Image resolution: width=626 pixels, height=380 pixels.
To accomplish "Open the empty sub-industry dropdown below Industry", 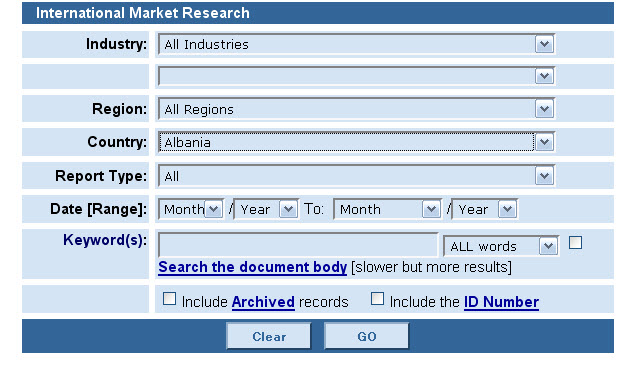I will click(357, 76).
